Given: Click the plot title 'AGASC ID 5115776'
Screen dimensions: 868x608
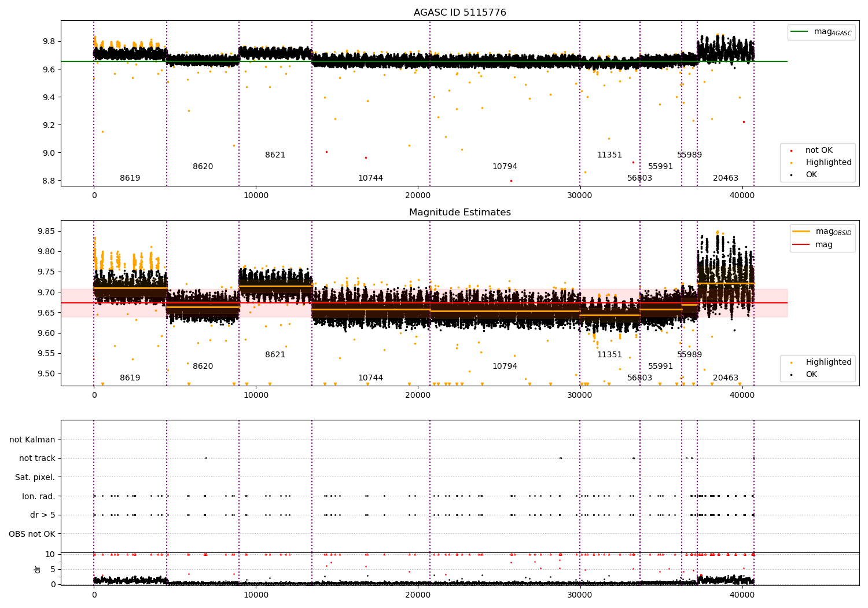Looking at the screenshot, I should 459,13.
